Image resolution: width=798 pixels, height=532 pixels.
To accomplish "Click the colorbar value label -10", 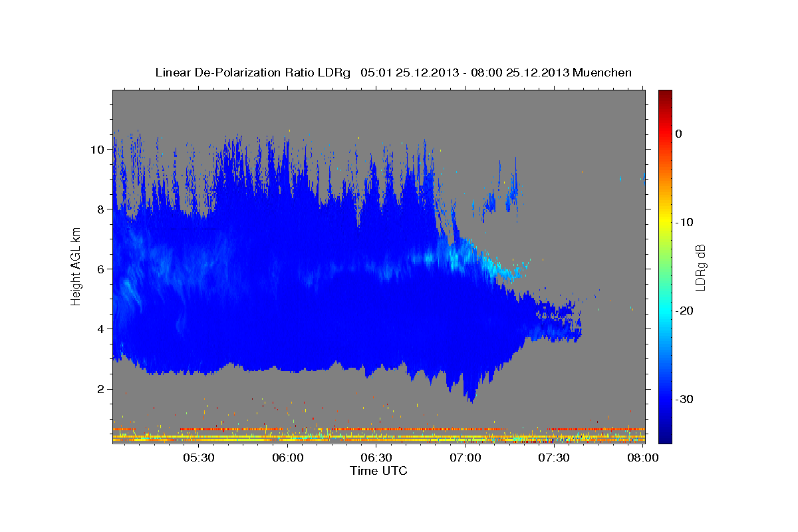I will [686, 222].
